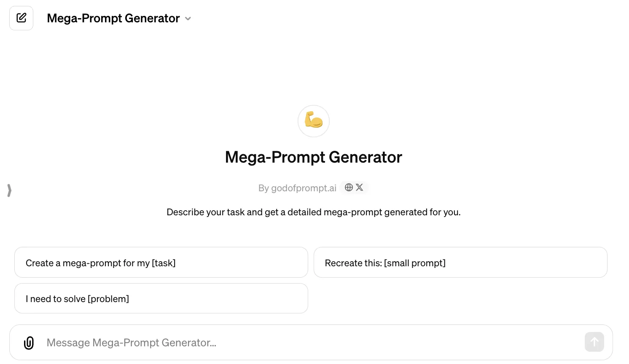Choose 'Create a mega-prompt for my [task]' suggestion
The height and width of the screenshot is (364, 629).
tap(161, 262)
